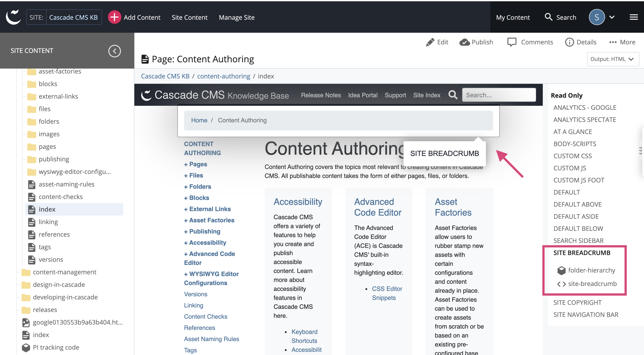Select the SITE NAVIGATION BAR region

coord(586,314)
